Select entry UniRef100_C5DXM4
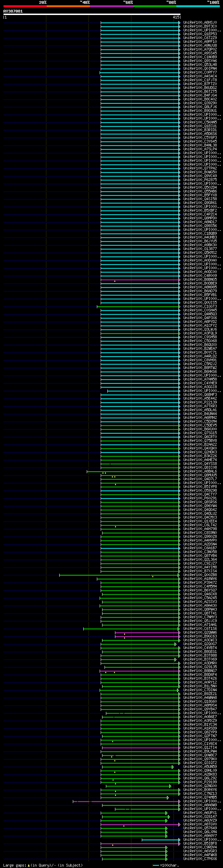Screen dimensions: 223x868 point(200,422)
